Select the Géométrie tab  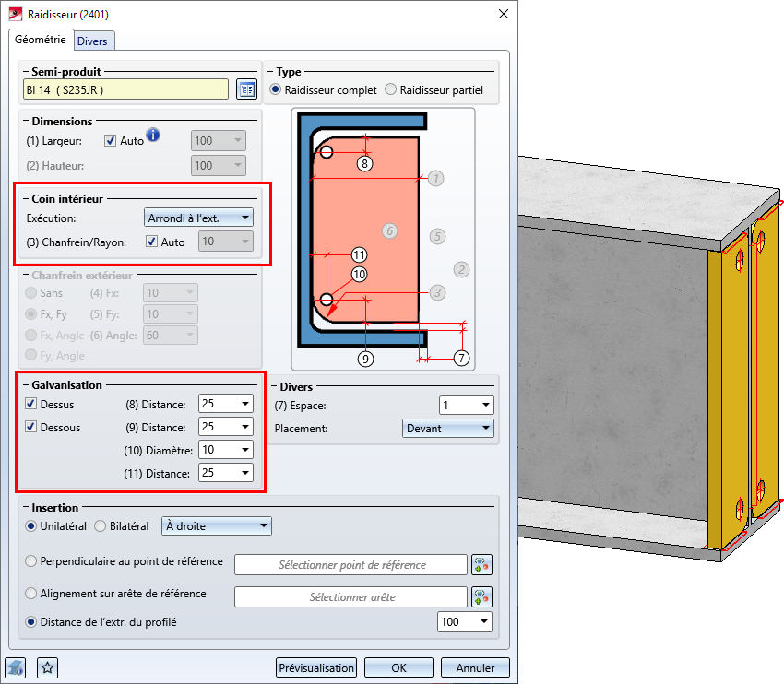click(41, 40)
